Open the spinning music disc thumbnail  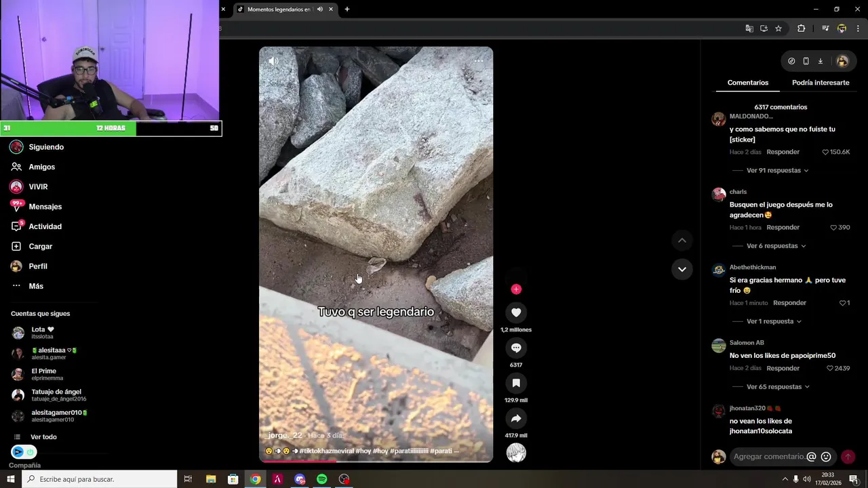516,453
